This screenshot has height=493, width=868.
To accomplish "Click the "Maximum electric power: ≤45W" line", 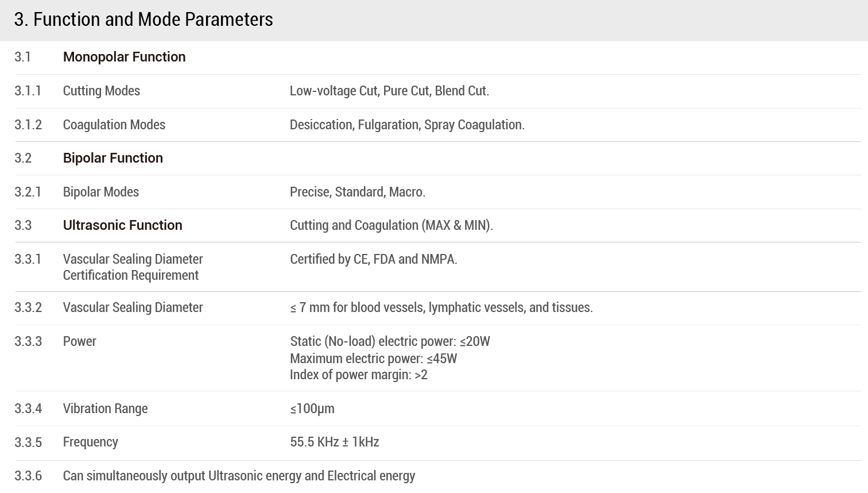I will [x=373, y=359].
